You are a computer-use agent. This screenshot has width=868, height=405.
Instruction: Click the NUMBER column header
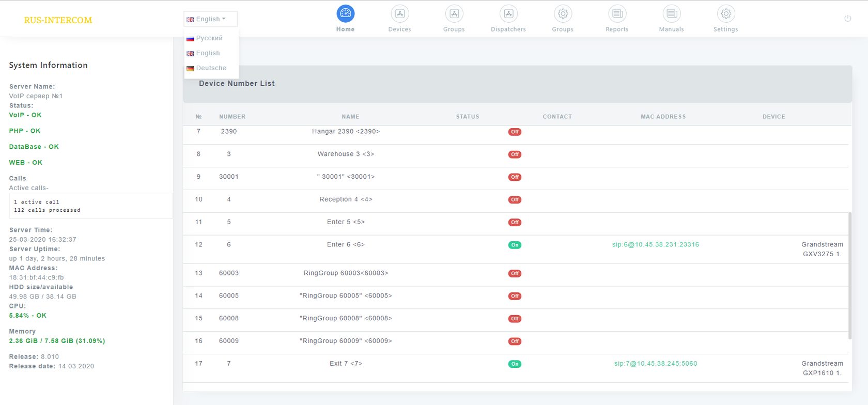tap(232, 117)
